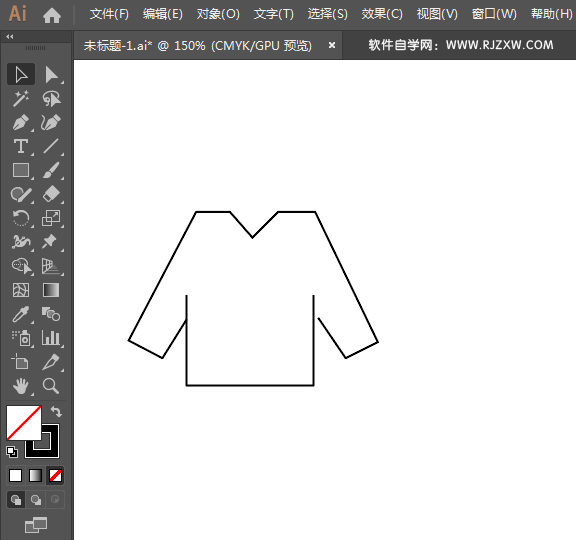Switch to Draw Behind mode
The width and height of the screenshot is (576, 540).
click(36, 500)
